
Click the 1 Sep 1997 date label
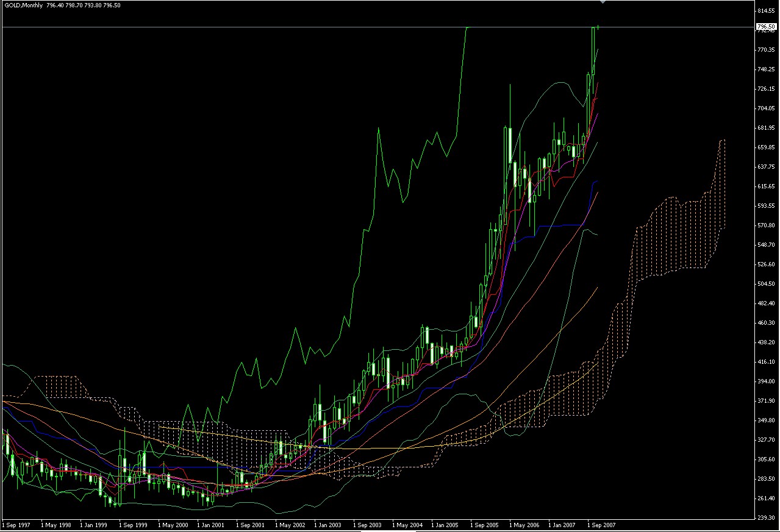tap(16, 525)
